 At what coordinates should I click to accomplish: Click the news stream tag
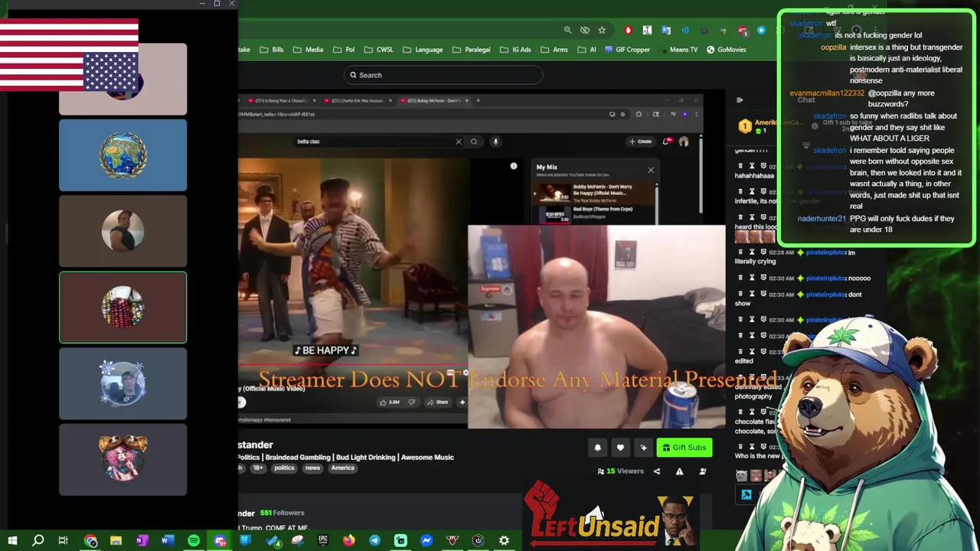pos(312,468)
